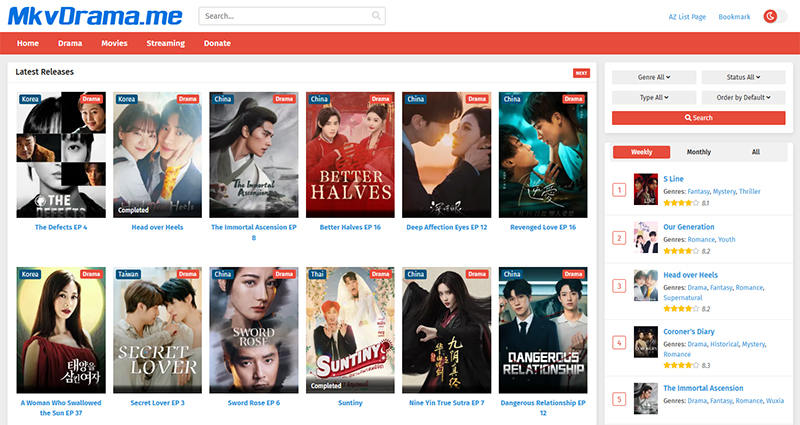This screenshot has height=425, width=800.
Task: Open the Home menu item
Action: [28, 43]
